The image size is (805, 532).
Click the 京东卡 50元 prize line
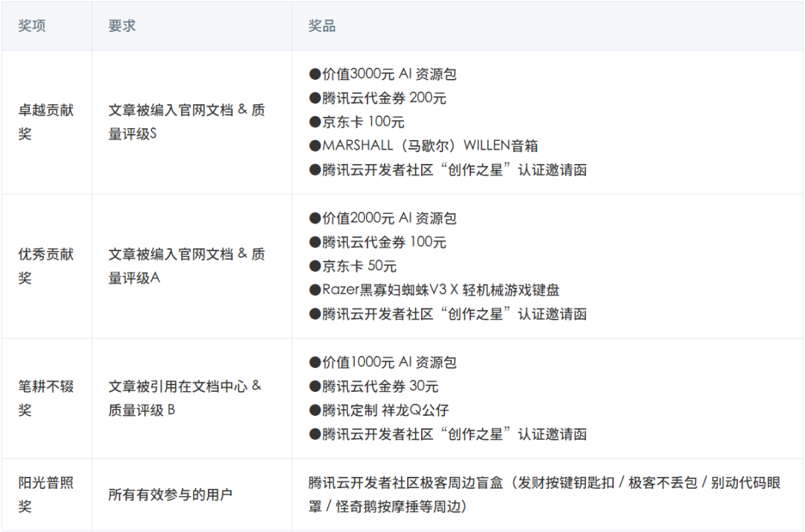pyautogui.click(x=353, y=266)
